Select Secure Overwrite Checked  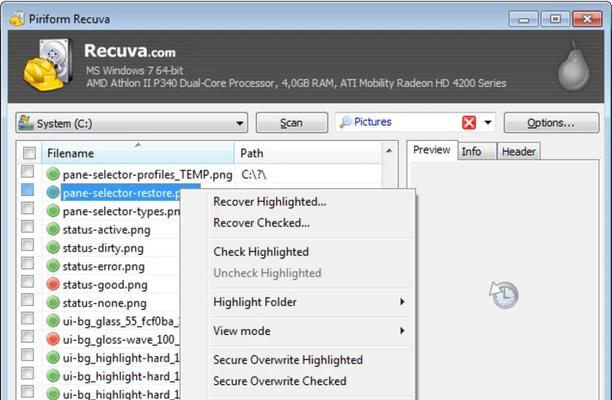click(x=311, y=381)
